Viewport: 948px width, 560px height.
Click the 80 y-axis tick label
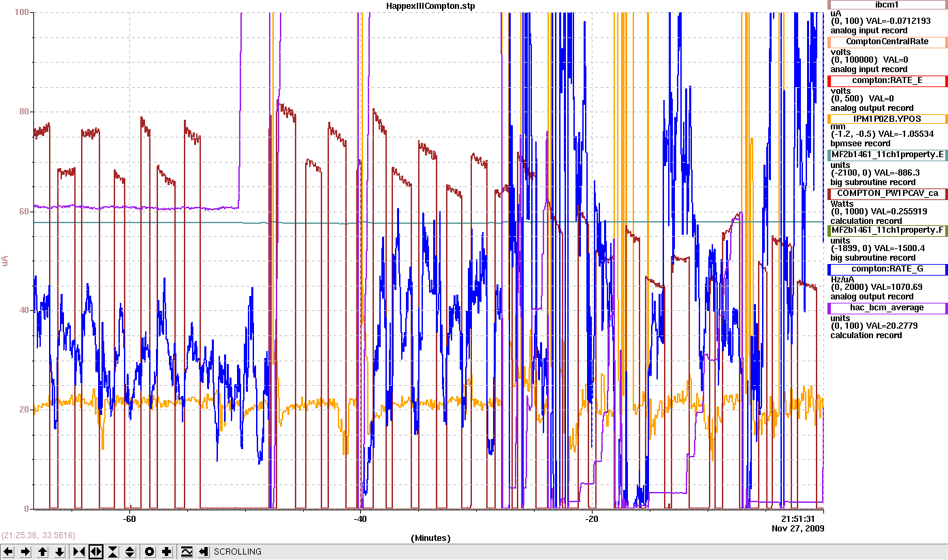(25, 112)
